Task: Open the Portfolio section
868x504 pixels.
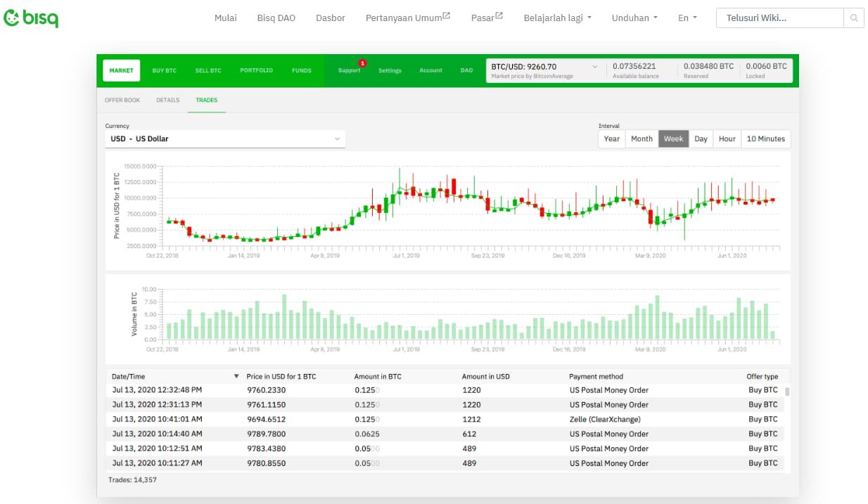Action: [256, 70]
